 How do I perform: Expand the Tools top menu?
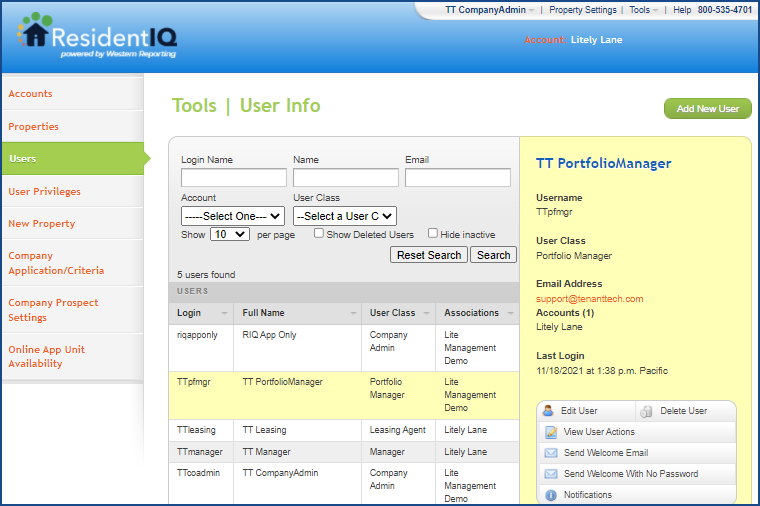pos(644,10)
